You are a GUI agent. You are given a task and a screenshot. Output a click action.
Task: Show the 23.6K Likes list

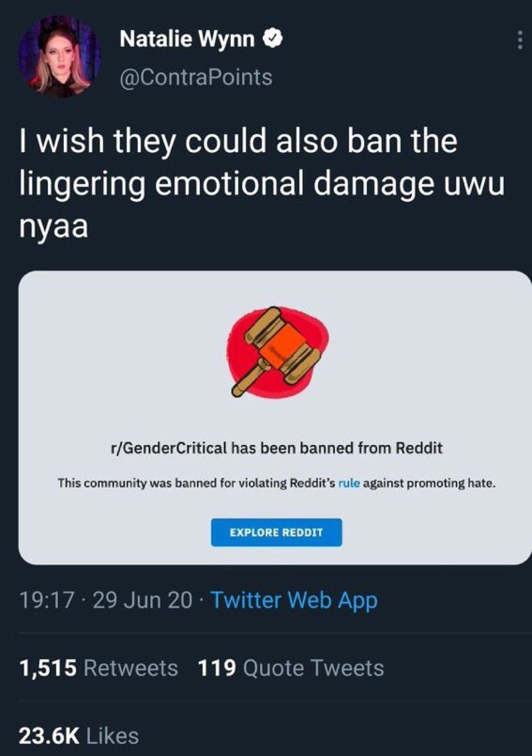click(78, 735)
